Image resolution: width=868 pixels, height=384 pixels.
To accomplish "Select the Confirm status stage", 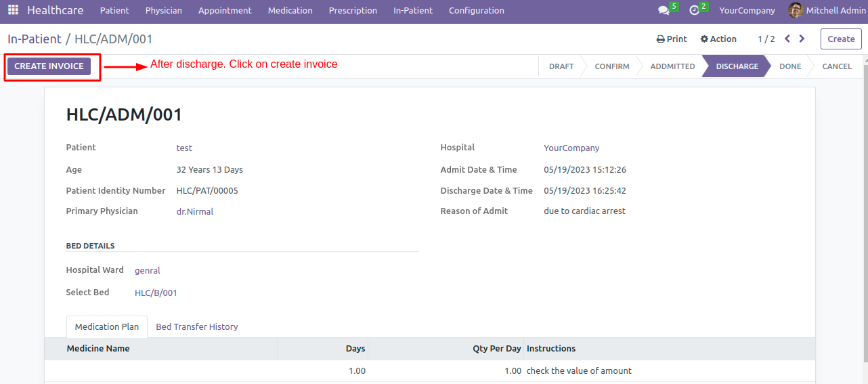I will (612, 66).
